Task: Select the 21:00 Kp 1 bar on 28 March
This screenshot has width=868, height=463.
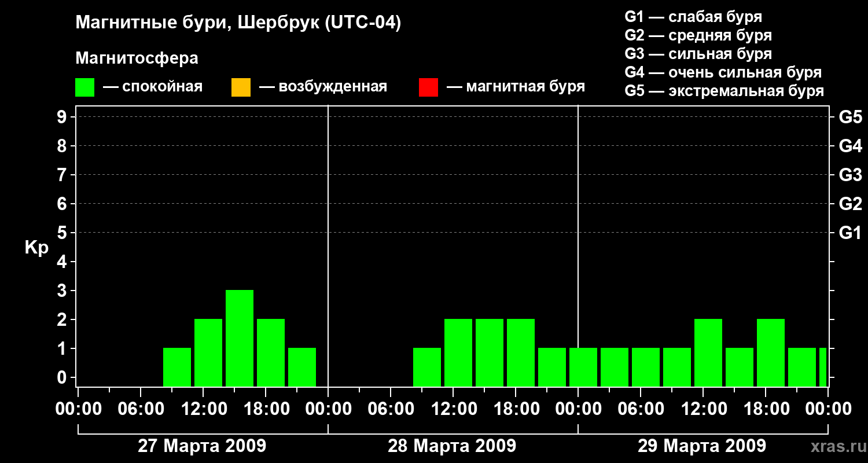Action: click(552, 367)
